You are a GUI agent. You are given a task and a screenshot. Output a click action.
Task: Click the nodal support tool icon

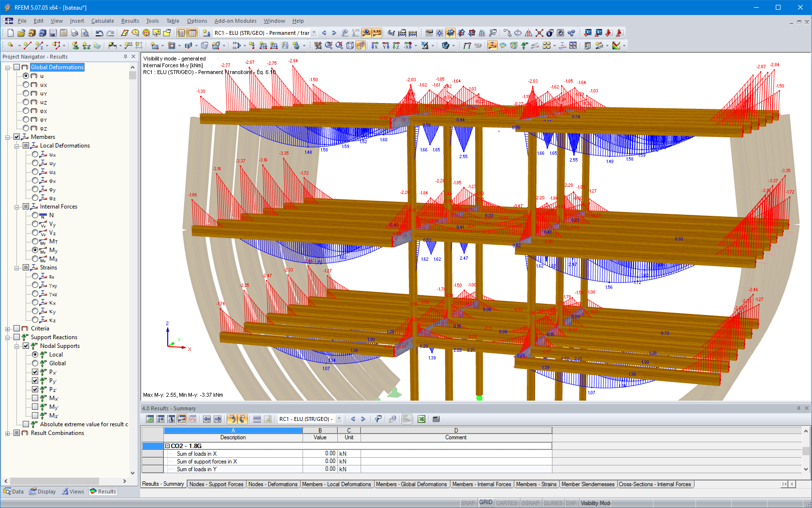coord(75,45)
